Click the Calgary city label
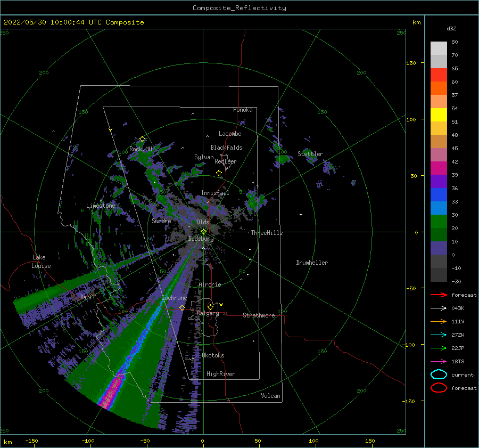Viewport: 479px width, 448px height. [x=208, y=313]
